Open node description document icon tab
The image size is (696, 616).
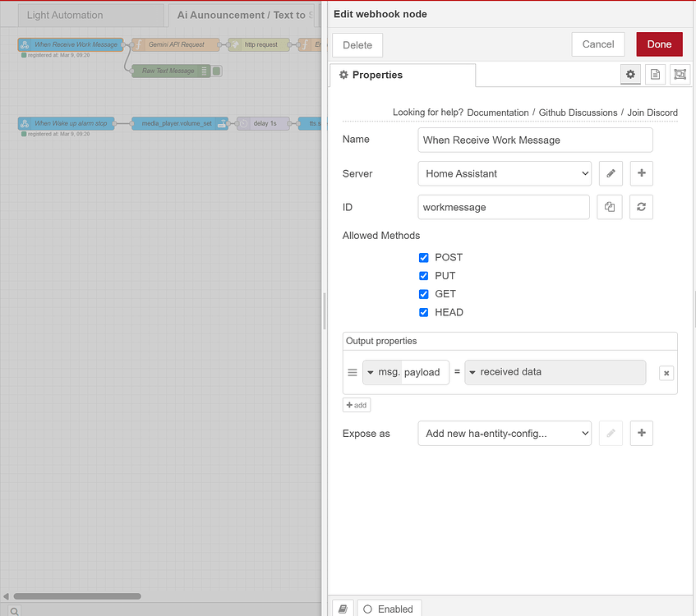[x=655, y=74]
